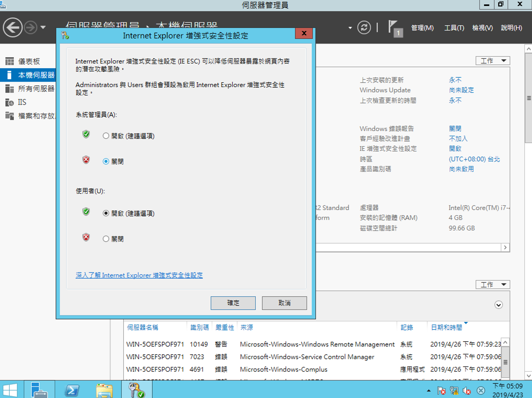Screen dimensions: 532x398
Task: Sort events by 嚴重性 column
Action: (x=225, y=327)
